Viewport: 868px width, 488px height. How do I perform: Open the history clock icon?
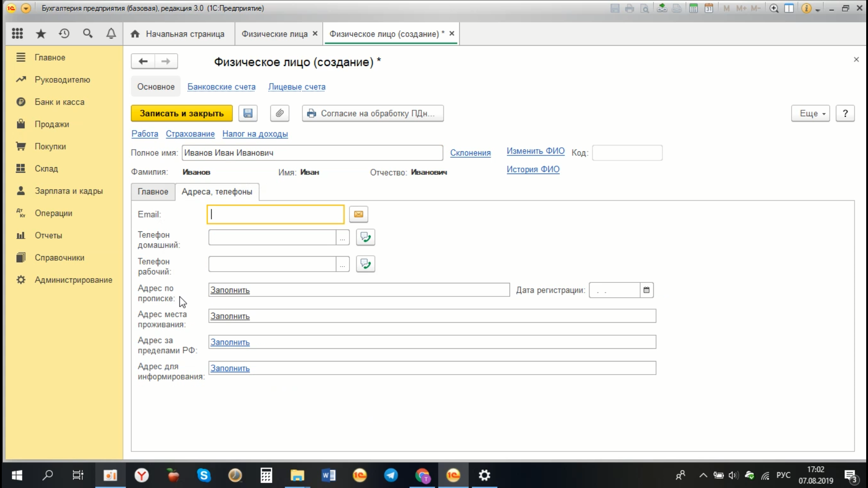pos(64,34)
